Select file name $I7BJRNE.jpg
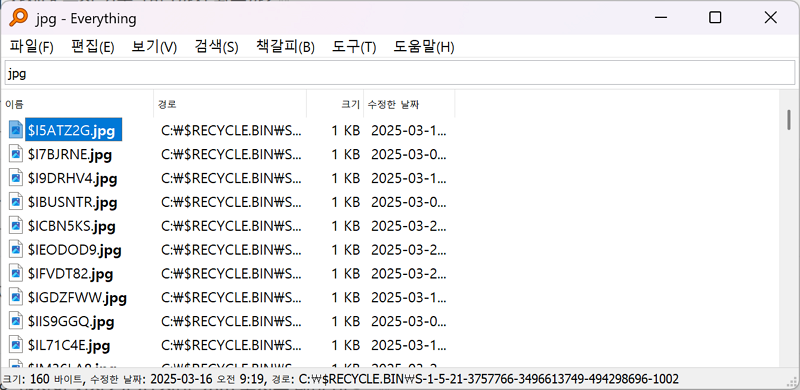800x390 pixels. click(x=70, y=154)
